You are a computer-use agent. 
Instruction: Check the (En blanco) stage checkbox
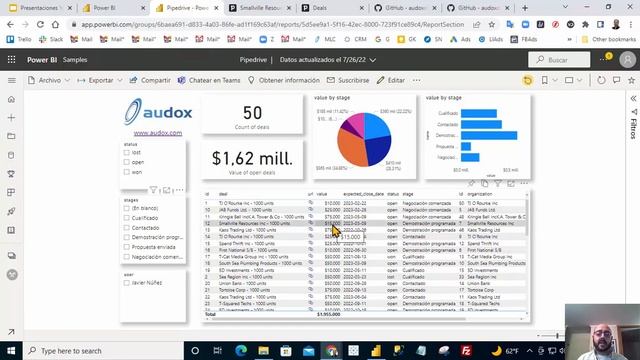127,208
